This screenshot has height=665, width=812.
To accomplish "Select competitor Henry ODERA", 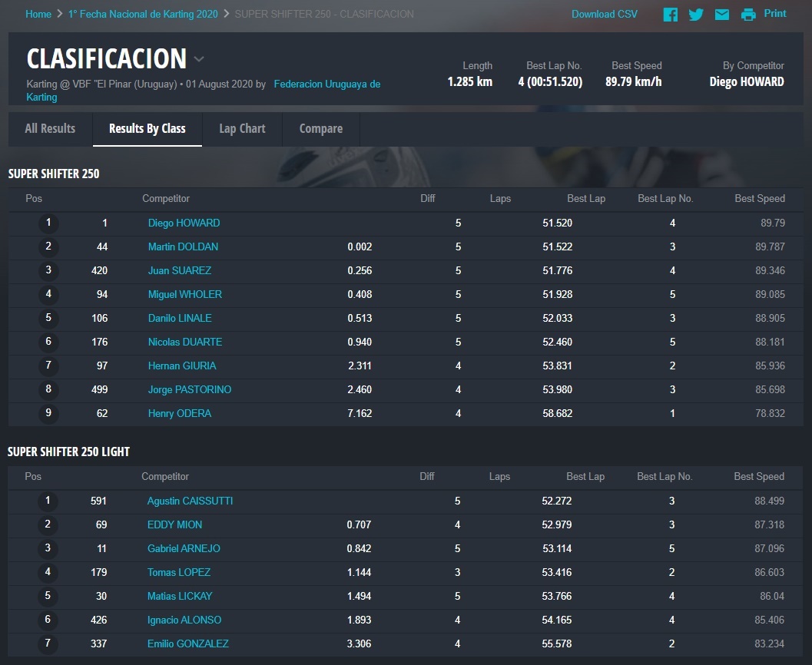I will [x=179, y=413].
